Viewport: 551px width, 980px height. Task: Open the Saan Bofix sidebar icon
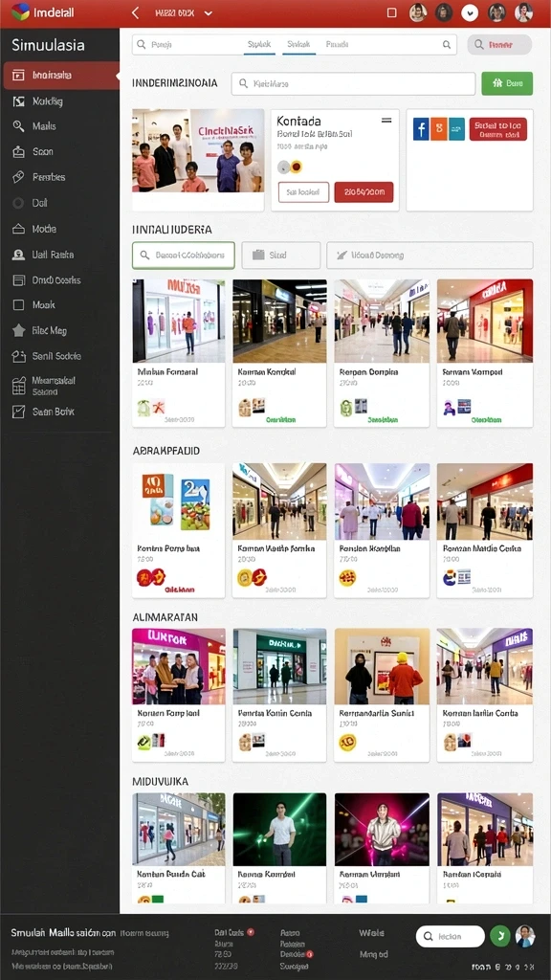pos(19,412)
